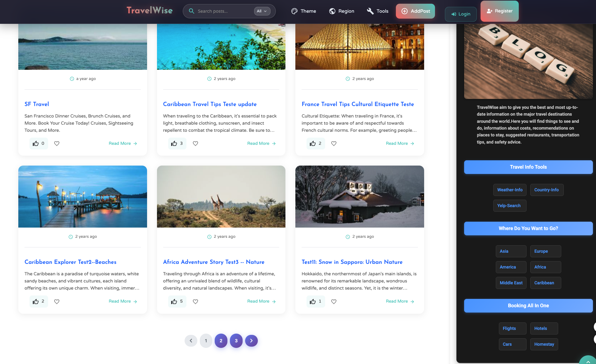Click thumbs-up on Africa Adventure Story post
The height and width of the screenshot is (364, 596).
coord(174,301)
